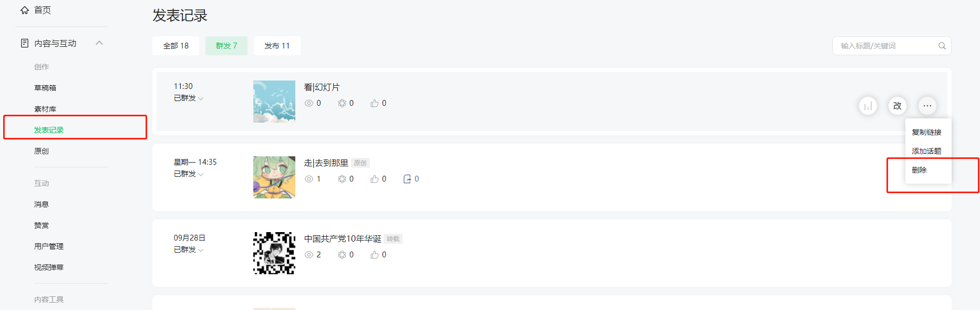Open 草稿箱 in the sidebar
The width and height of the screenshot is (980, 310).
tap(45, 88)
